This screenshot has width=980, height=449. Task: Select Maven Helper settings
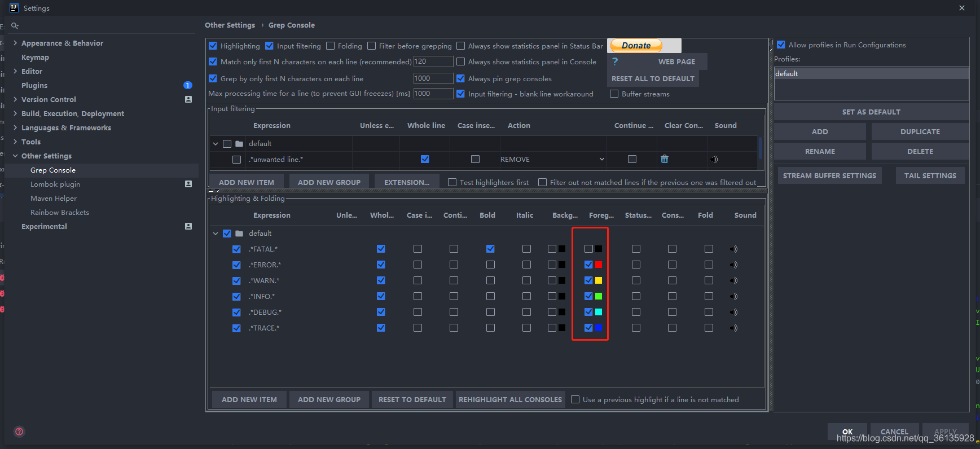coord(54,198)
